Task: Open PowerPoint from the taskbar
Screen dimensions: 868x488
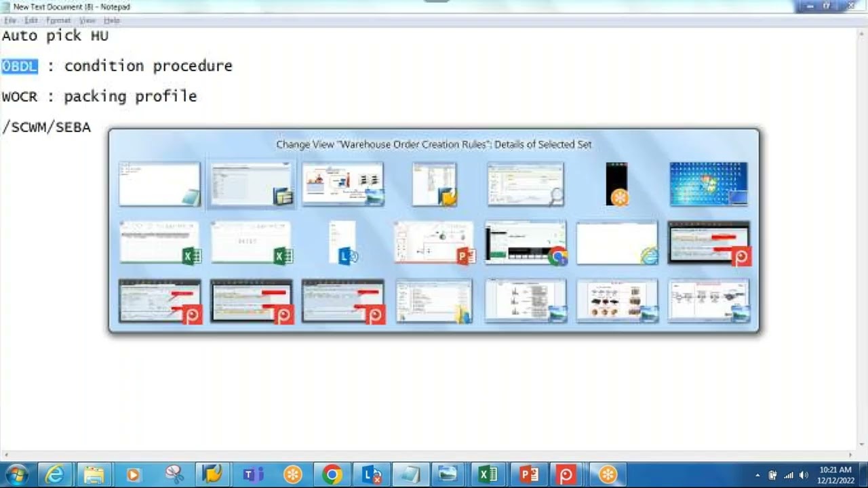Action: click(528, 474)
